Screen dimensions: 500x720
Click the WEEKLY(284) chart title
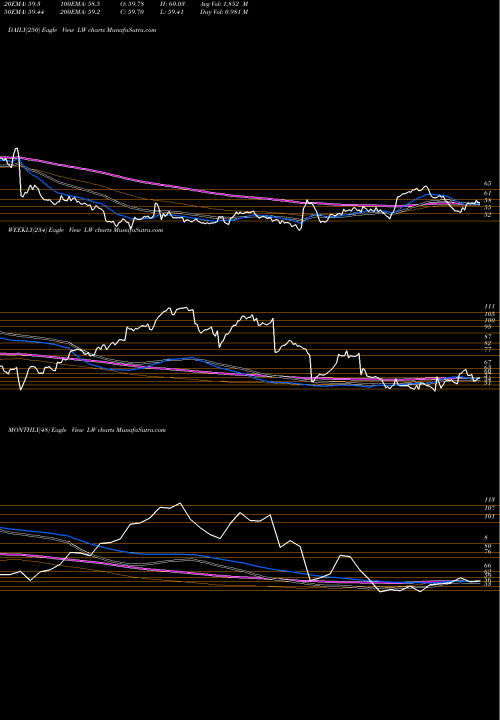coord(85,230)
